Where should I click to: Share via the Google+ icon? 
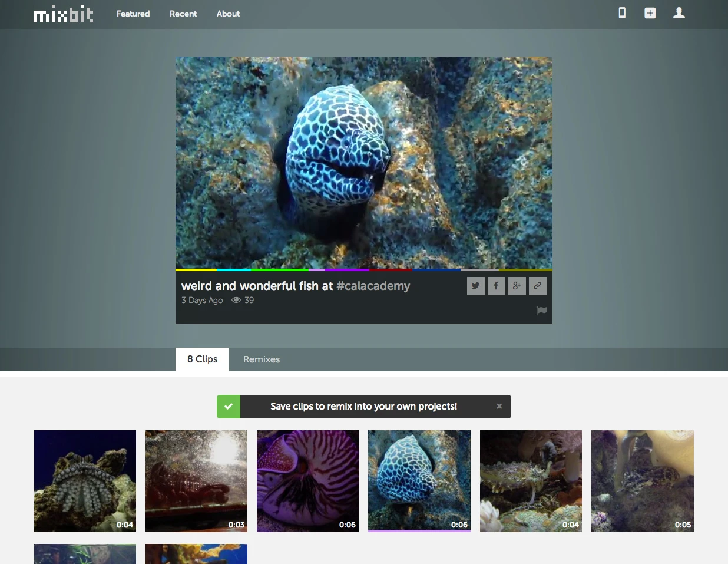tap(517, 285)
